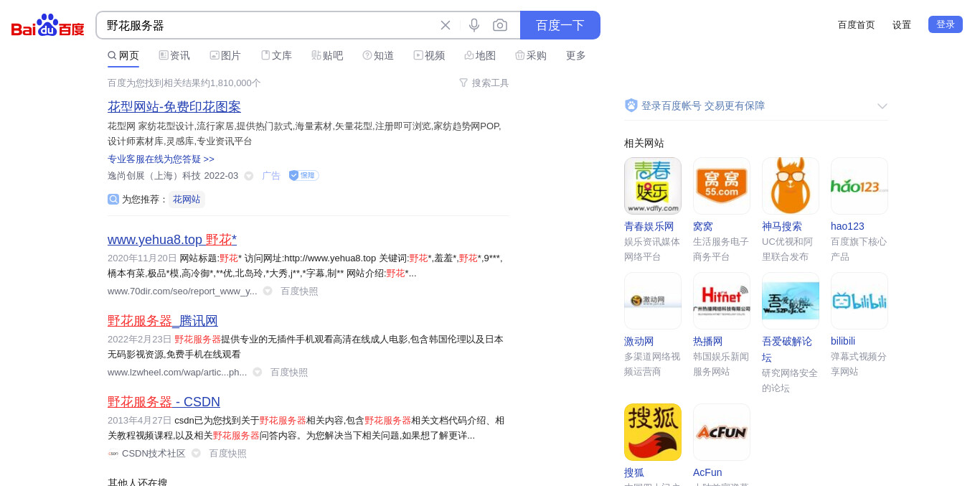Image resolution: width=980 pixels, height=486 pixels.
Task: Click bilibili text link
Action: pyautogui.click(x=843, y=341)
